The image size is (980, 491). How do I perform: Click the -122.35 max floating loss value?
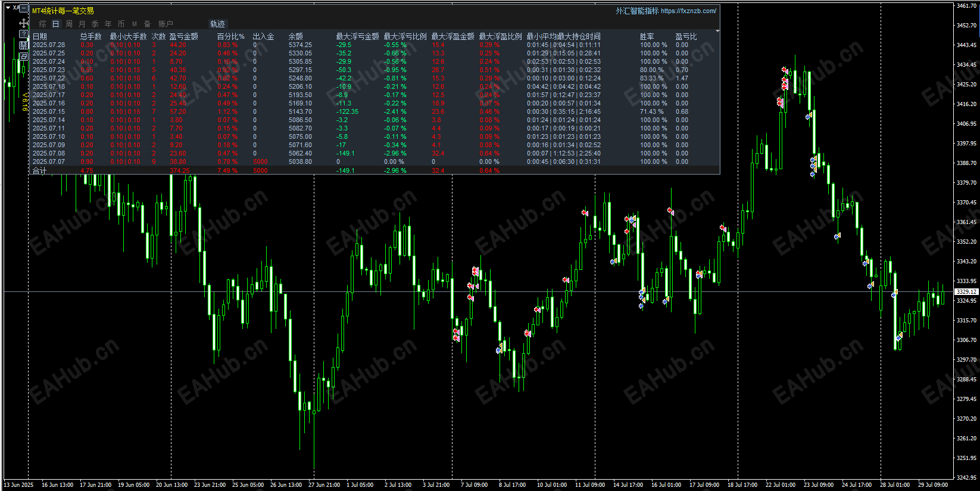point(347,111)
